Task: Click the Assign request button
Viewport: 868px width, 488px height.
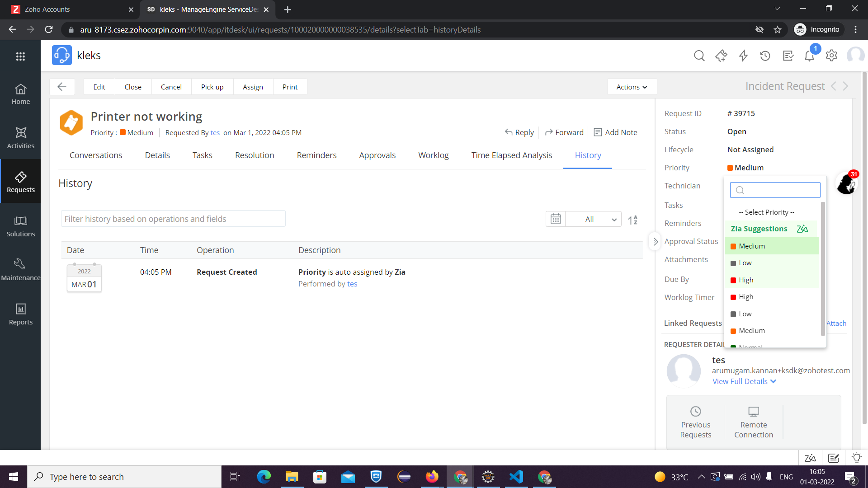Action: 253,87
